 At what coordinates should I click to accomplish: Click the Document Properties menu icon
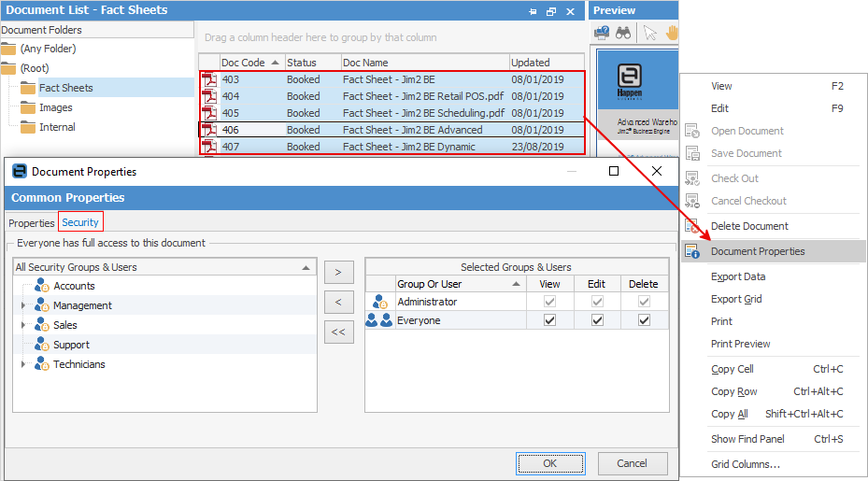(x=692, y=251)
